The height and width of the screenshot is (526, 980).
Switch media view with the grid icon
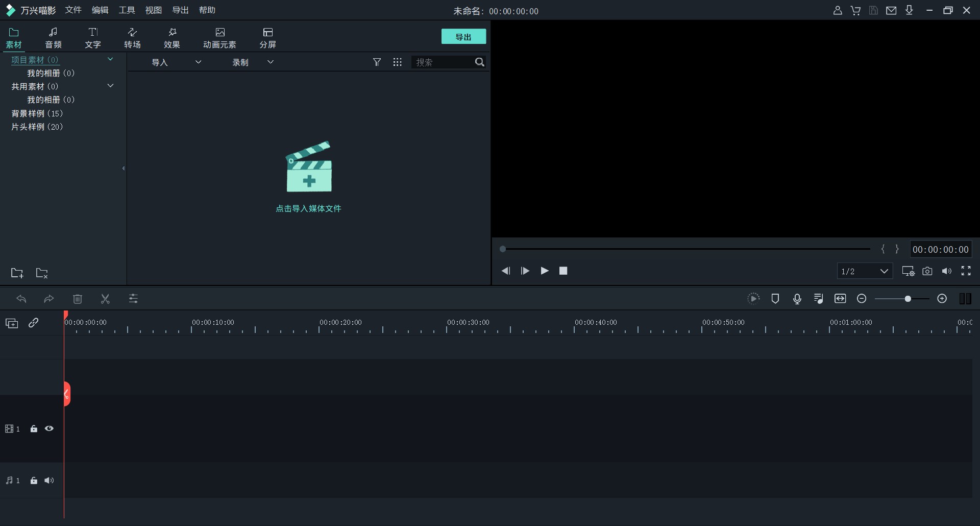[397, 62]
